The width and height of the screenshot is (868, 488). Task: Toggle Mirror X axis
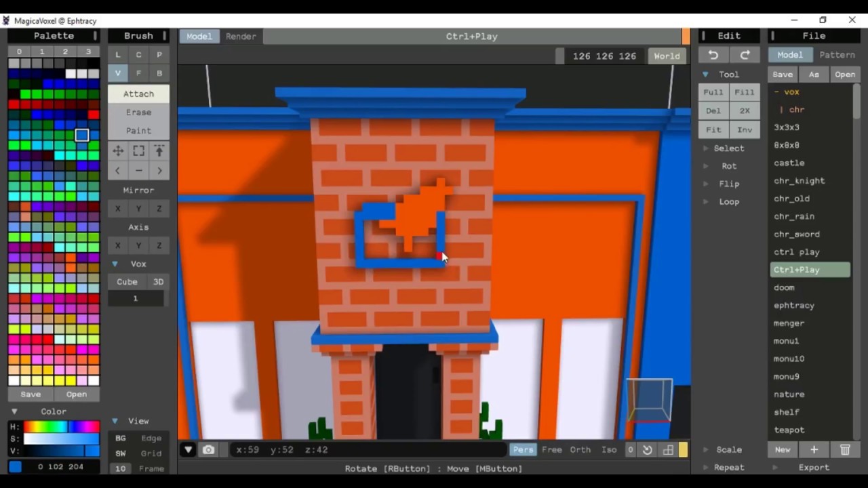pyautogui.click(x=118, y=209)
